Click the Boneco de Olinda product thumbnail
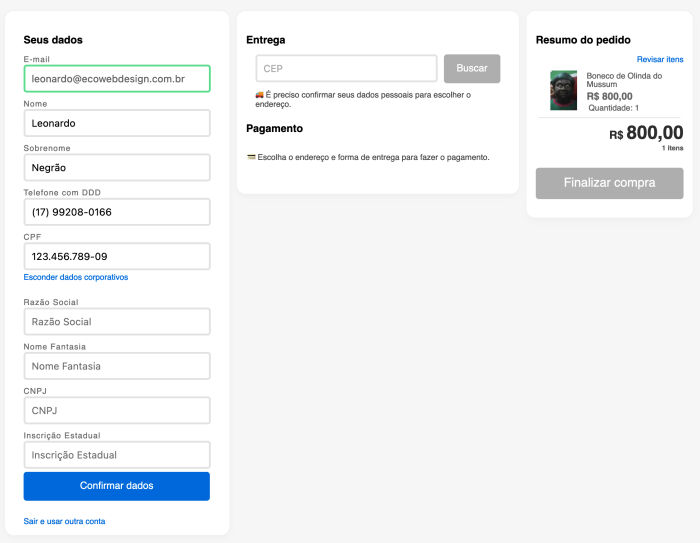This screenshot has height=543, width=700. [x=563, y=90]
